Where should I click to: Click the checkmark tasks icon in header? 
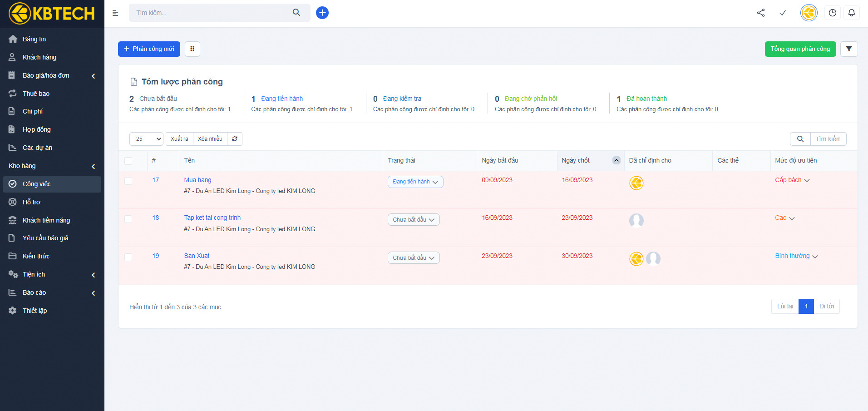point(783,13)
